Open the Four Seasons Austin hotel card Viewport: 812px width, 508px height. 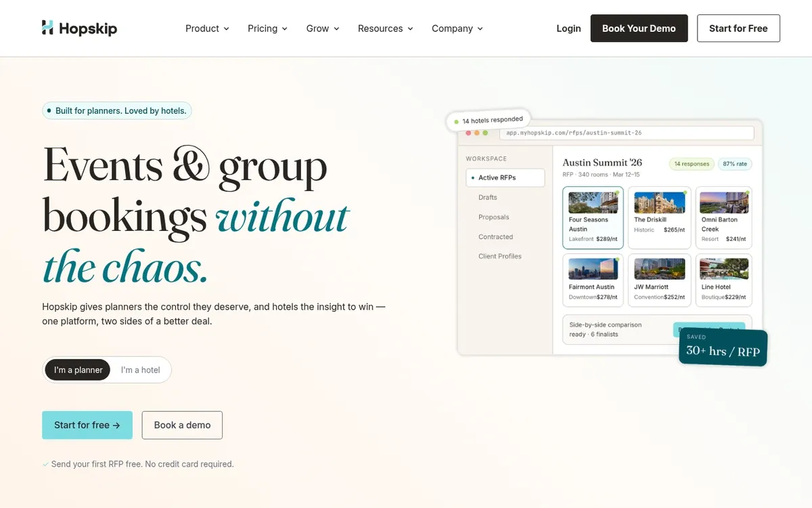coord(593,218)
